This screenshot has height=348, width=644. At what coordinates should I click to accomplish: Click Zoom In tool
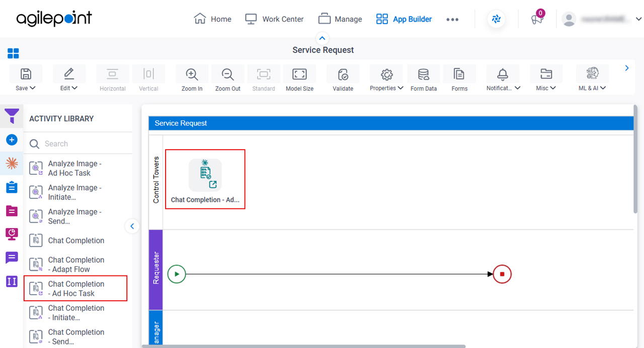point(192,79)
